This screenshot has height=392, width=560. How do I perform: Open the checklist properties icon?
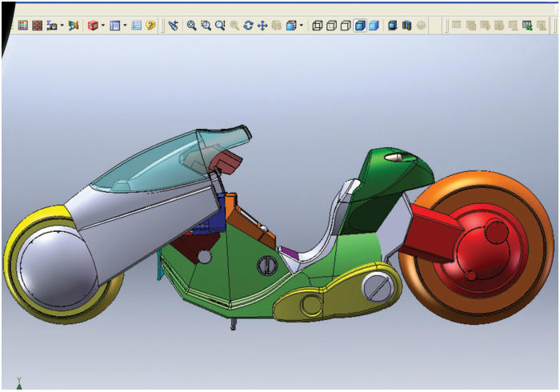tap(137, 26)
